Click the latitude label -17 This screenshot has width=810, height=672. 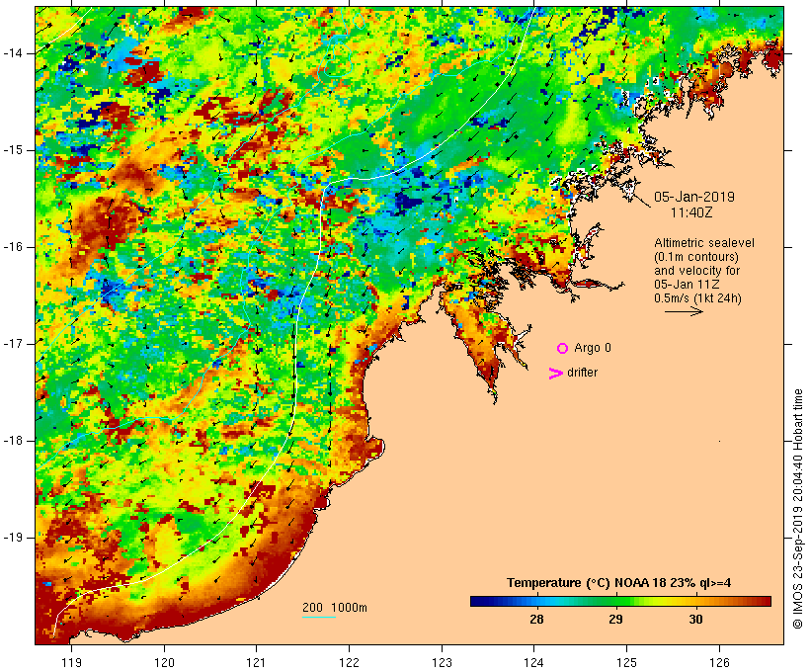pos(13,344)
